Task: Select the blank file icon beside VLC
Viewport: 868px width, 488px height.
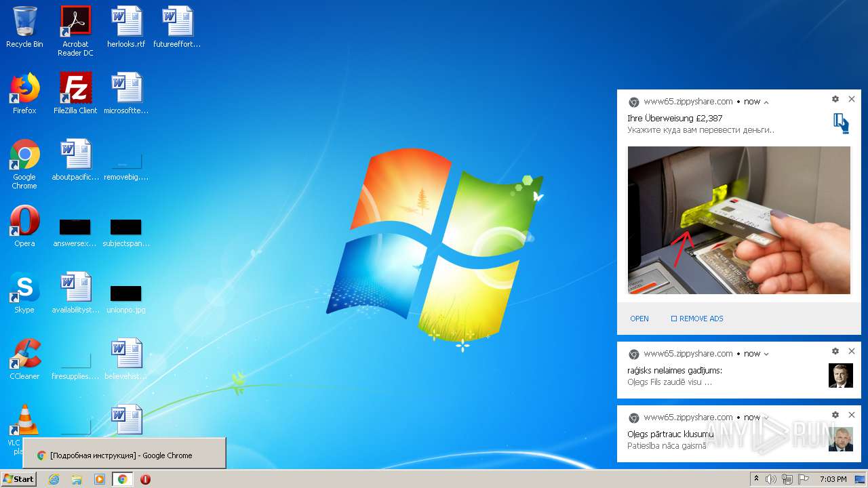Action: [x=75, y=426]
